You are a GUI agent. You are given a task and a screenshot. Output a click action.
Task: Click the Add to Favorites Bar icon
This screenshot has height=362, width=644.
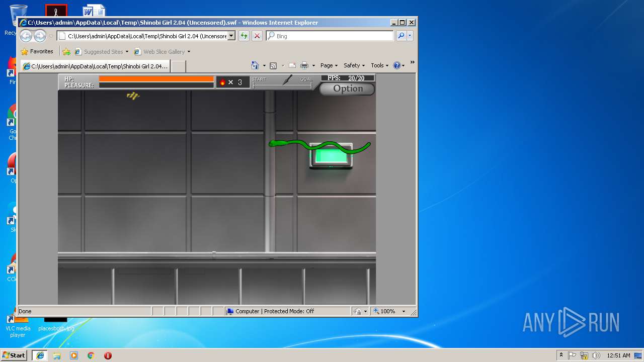click(x=66, y=51)
